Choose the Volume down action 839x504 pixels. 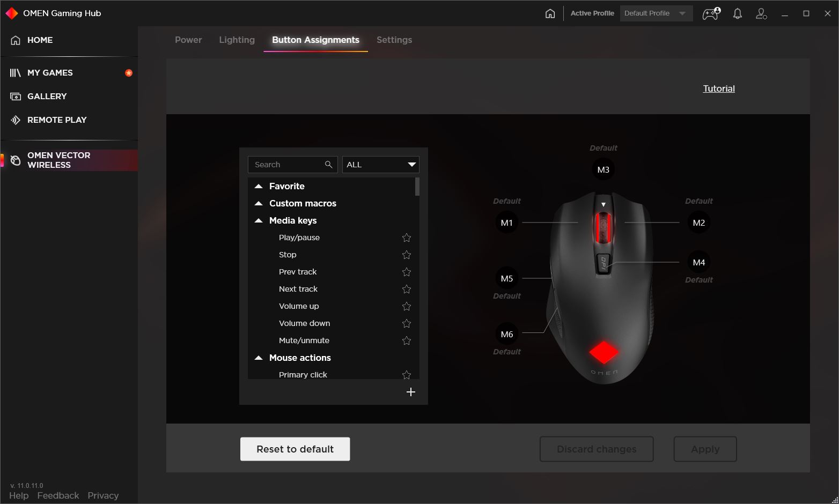pyautogui.click(x=305, y=323)
